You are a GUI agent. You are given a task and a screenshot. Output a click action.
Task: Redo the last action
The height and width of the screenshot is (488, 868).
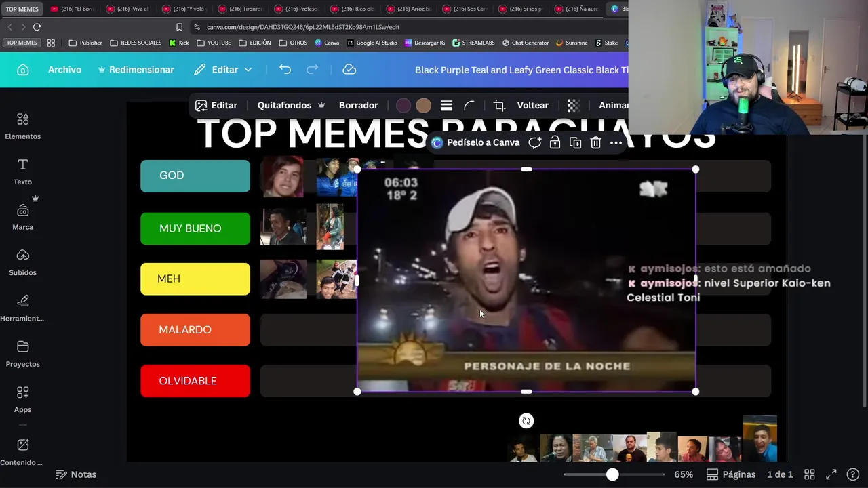click(312, 69)
